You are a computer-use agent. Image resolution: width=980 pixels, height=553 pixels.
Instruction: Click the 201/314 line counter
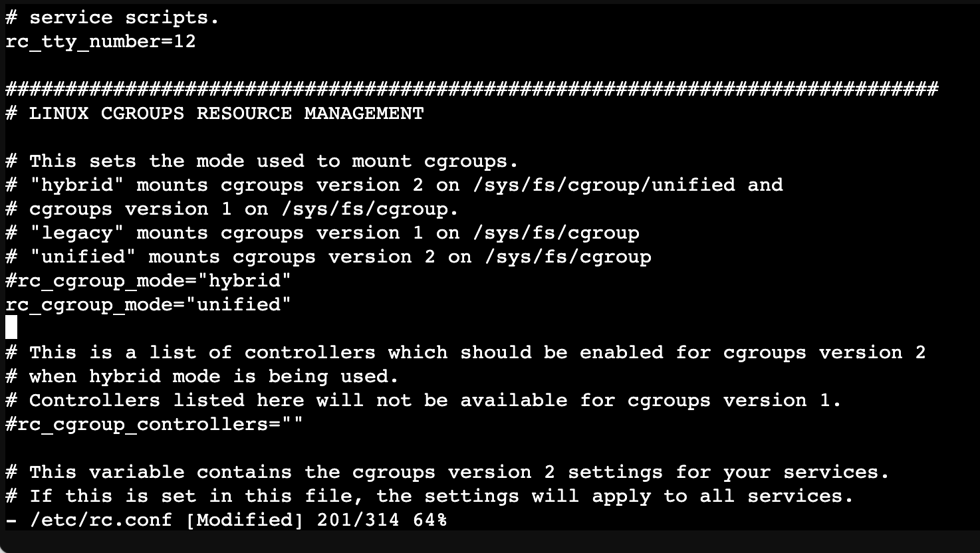point(358,520)
